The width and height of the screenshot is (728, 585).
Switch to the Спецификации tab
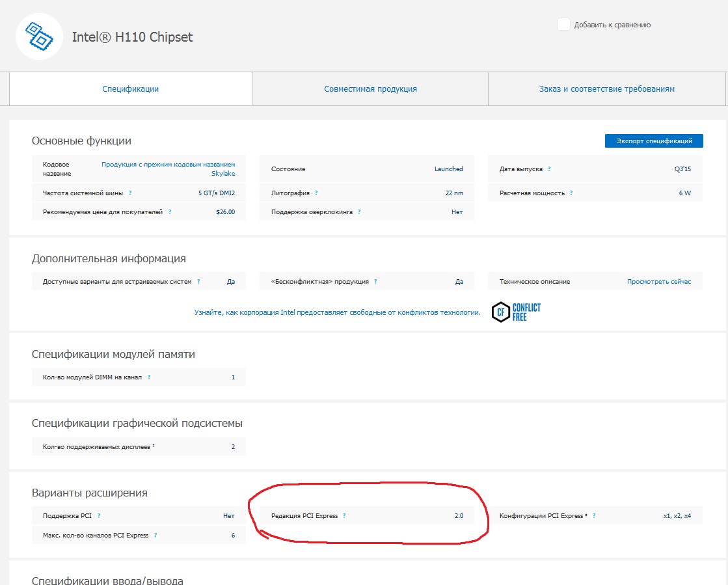pos(131,88)
